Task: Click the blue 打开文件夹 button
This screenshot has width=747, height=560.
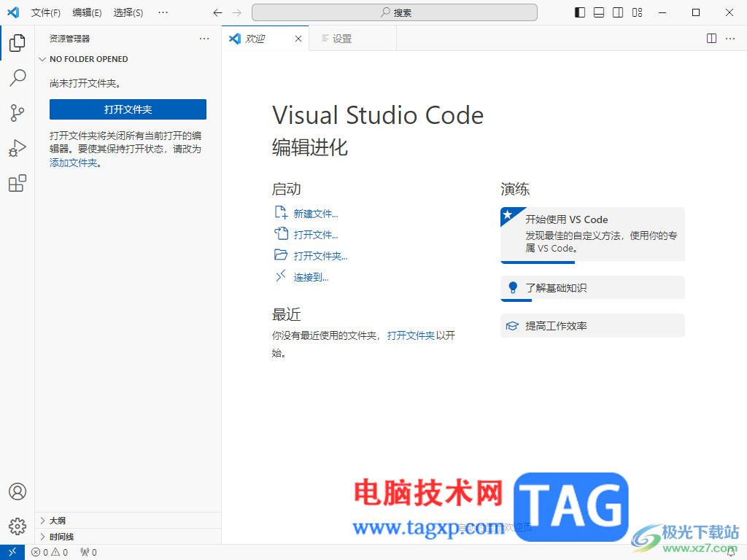Action: pos(128,109)
